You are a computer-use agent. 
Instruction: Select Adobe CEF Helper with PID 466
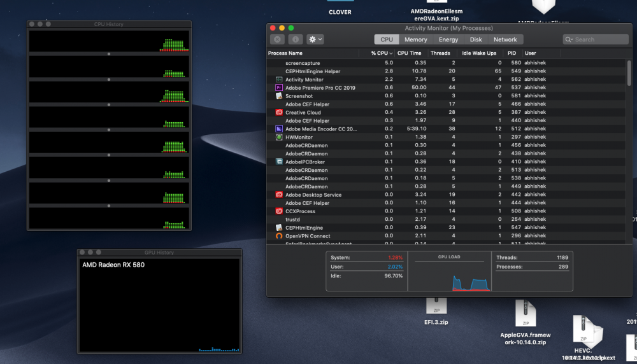[x=446, y=104]
